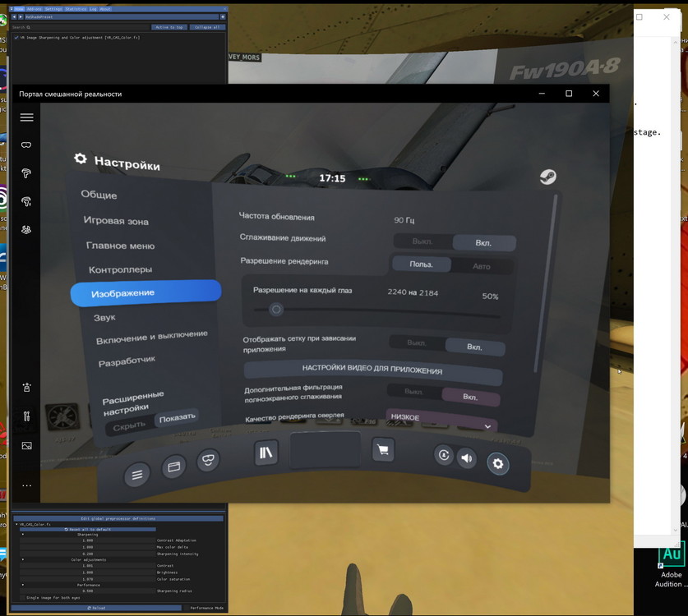Collapse the VR_CAS_Color.fx tree node

(x=16, y=524)
